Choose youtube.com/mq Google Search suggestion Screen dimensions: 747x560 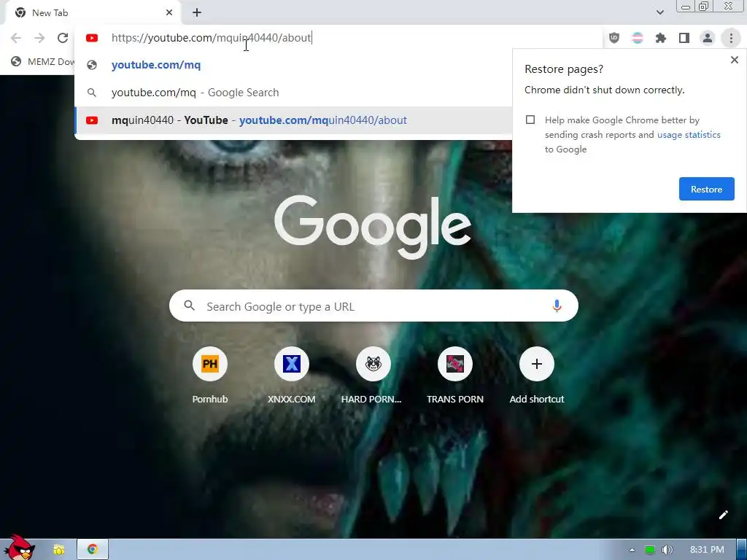pyautogui.click(x=293, y=93)
